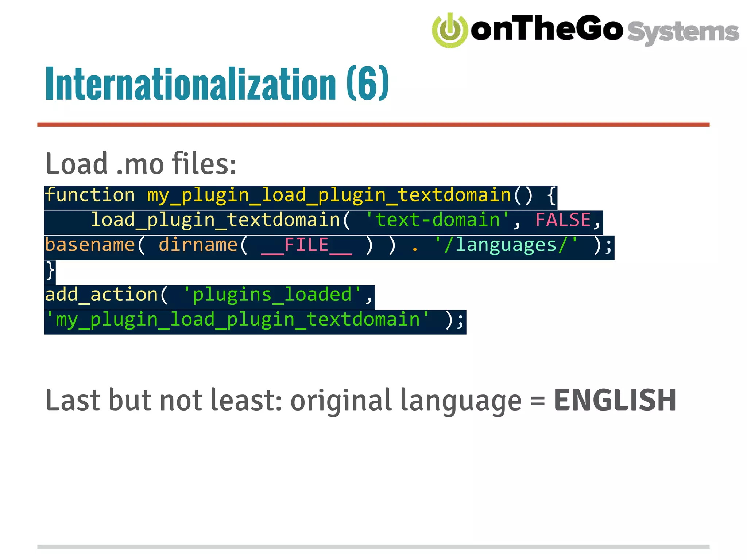Click the 'text-domain' string in the code
Image resolution: width=747 pixels, height=560 pixels.
coord(437,221)
